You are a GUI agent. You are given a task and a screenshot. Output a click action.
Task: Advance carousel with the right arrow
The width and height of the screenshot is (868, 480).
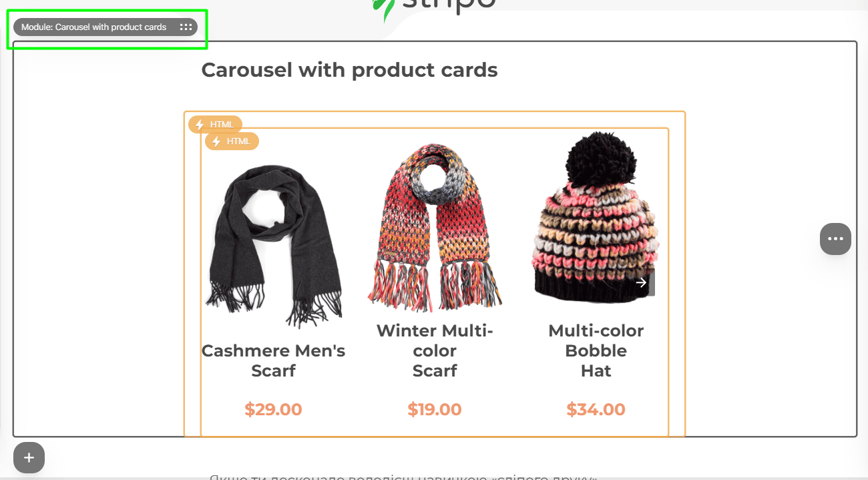(x=642, y=282)
